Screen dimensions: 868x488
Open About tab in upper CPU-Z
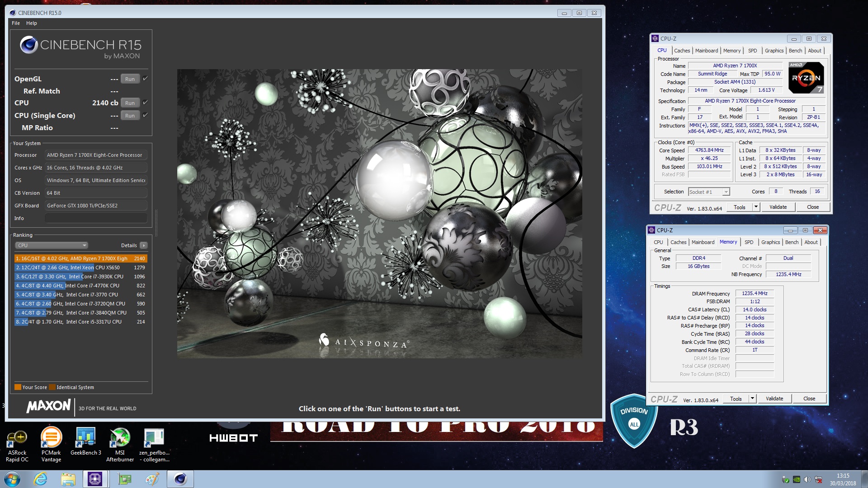(815, 51)
